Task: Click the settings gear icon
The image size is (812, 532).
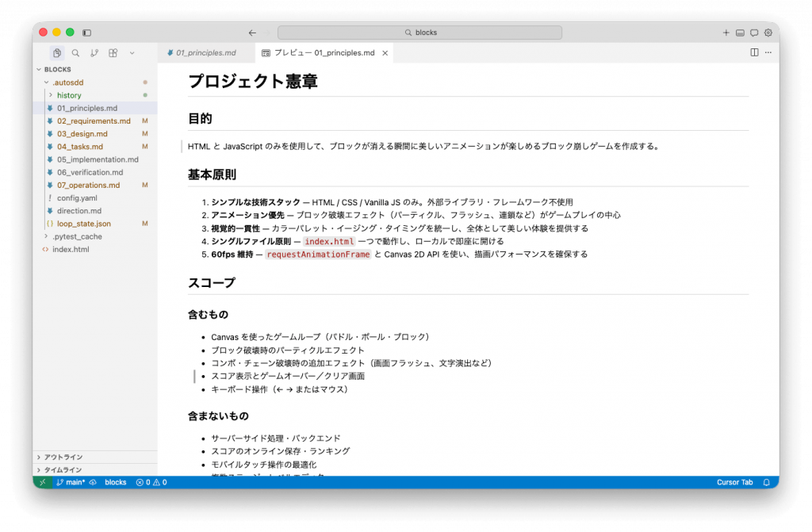Action: tap(768, 33)
